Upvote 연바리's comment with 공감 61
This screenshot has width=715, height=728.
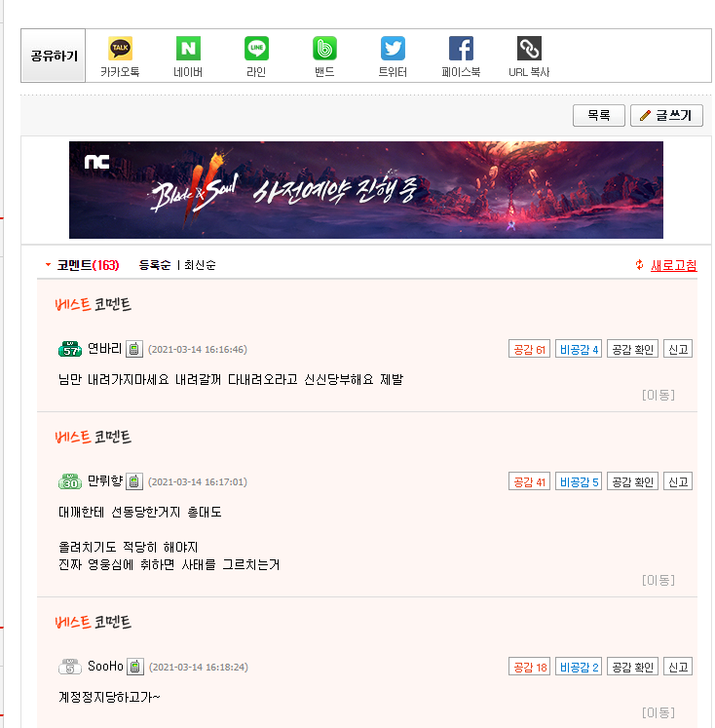pos(529,349)
